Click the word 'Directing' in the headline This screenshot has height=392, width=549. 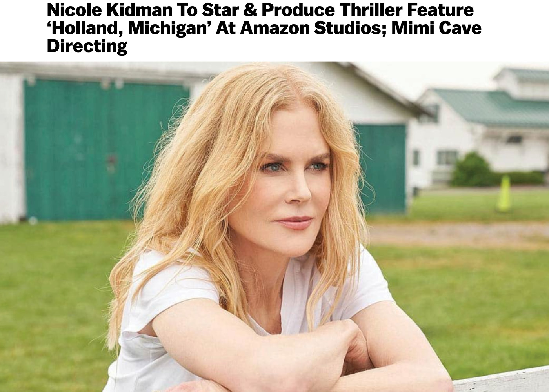click(x=87, y=47)
